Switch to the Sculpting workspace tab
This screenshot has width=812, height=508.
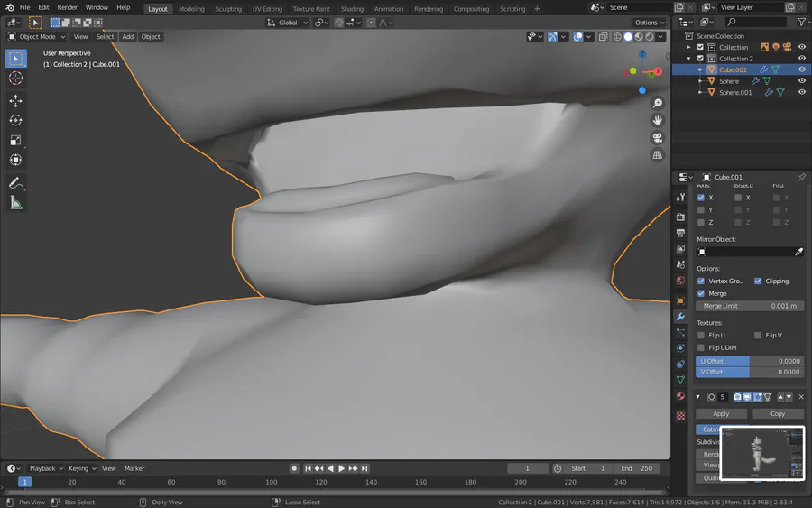coord(228,9)
